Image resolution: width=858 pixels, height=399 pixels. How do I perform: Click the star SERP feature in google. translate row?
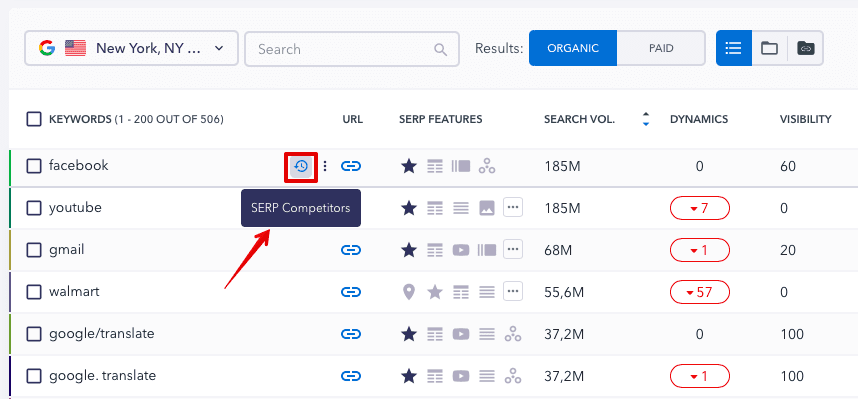(409, 375)
